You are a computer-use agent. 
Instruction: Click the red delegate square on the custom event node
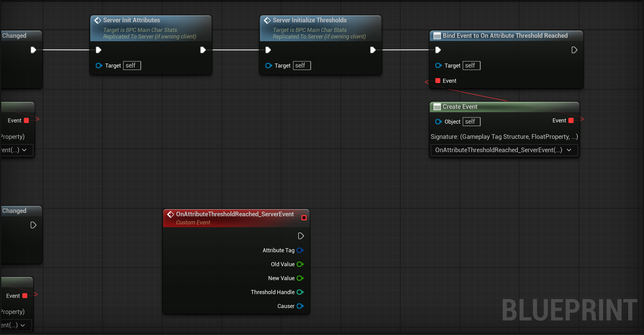[x=304, y=218]
